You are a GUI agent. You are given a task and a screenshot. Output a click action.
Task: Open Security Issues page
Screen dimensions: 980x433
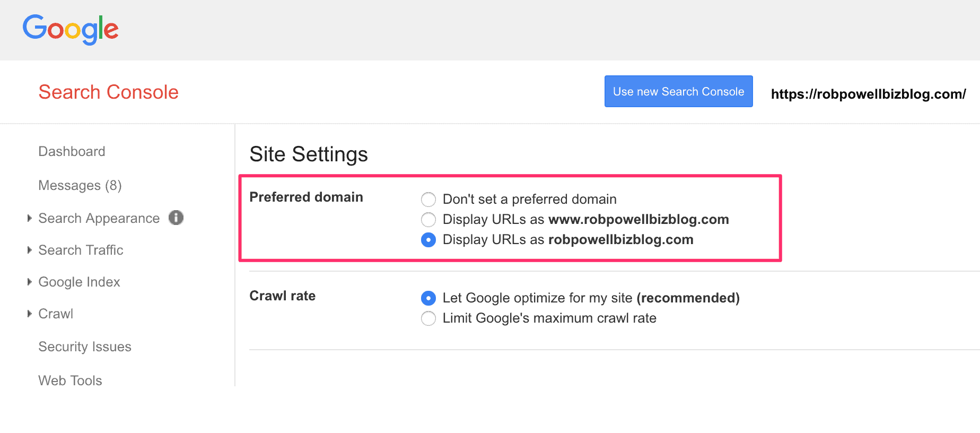click(85, 347)
